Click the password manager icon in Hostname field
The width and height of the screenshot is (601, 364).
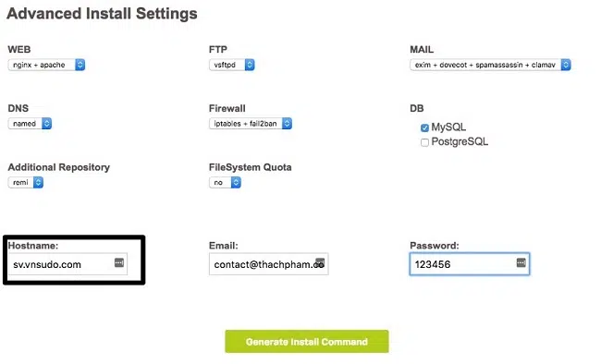[119, 262]
